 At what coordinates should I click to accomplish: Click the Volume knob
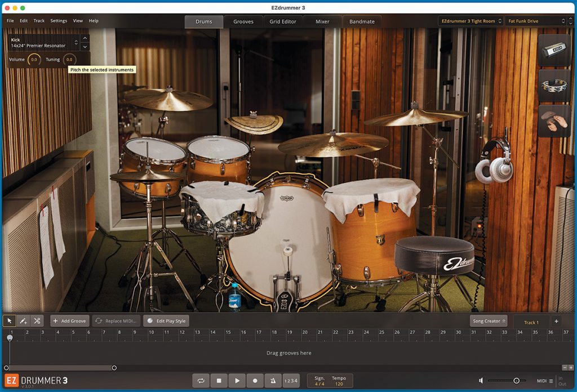(x=34, y=59)
